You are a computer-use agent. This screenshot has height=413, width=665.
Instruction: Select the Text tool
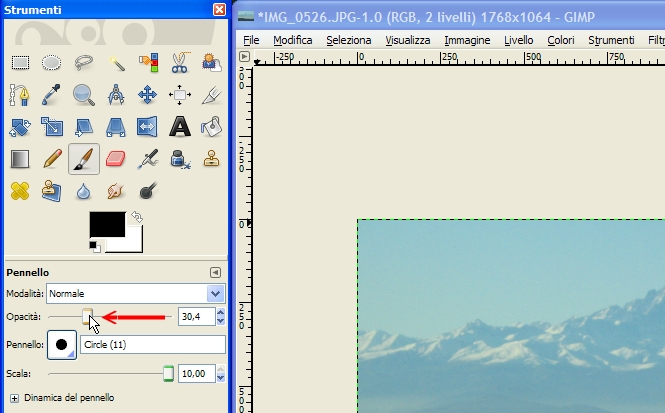tap(180, 127)
